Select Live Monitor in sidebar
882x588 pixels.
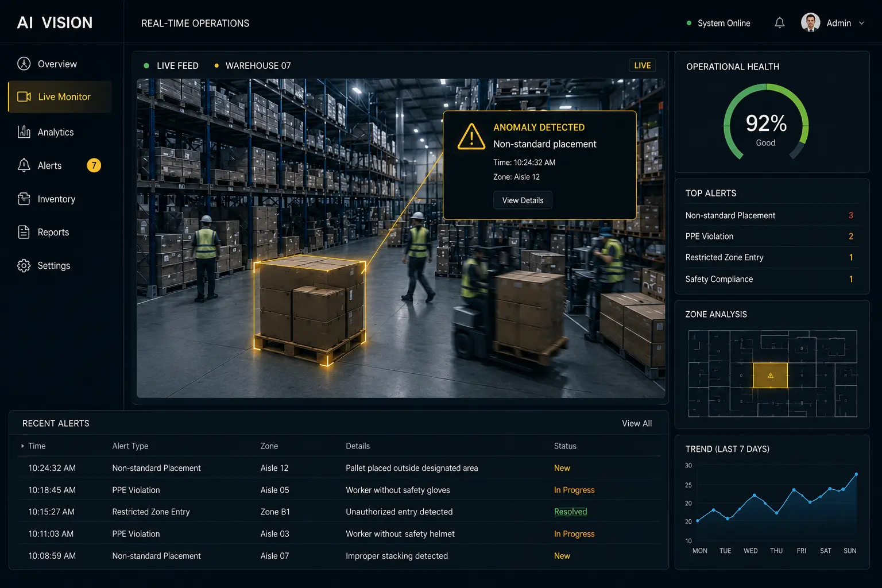60,96
